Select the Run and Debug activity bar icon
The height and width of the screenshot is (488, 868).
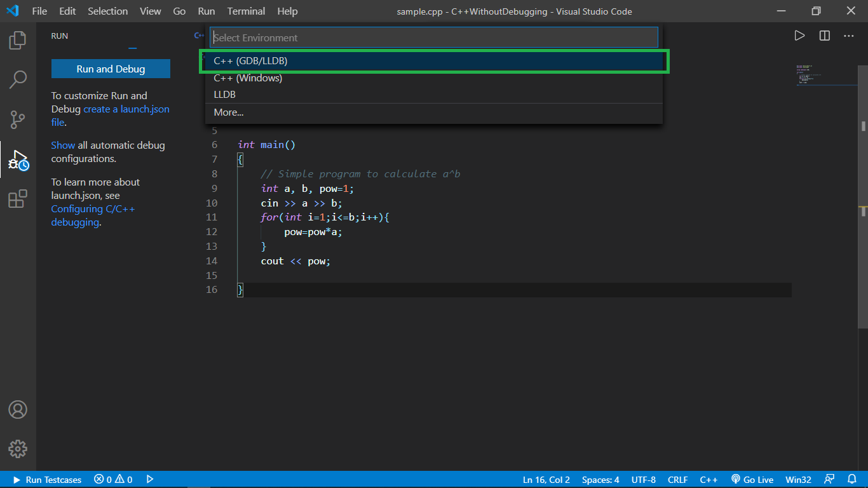point(18,159)
